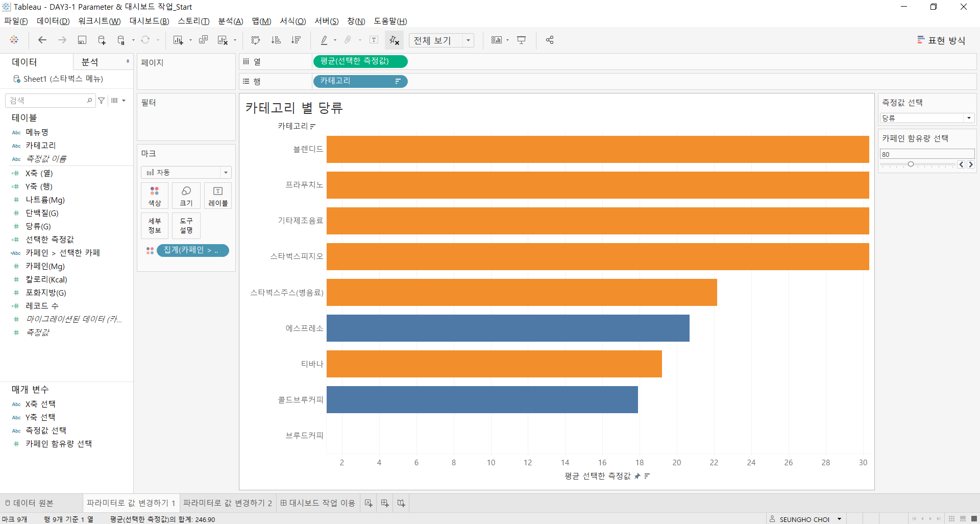Undo with the back arrow
980x524 pixels.
(x=42, y=40)
